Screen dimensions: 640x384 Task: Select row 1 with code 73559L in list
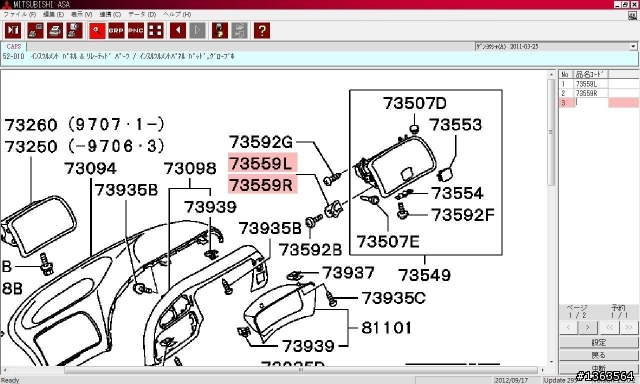(x=599, y=84)
